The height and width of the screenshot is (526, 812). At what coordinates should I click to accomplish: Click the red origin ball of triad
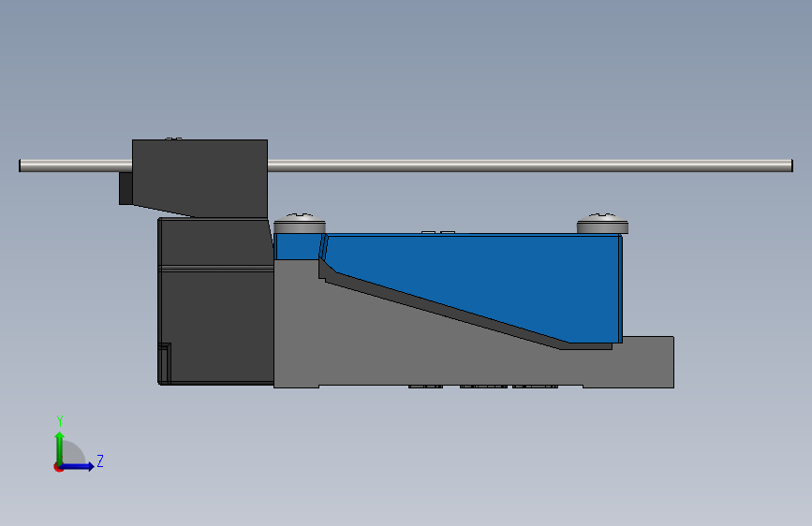tap(57, 467)
